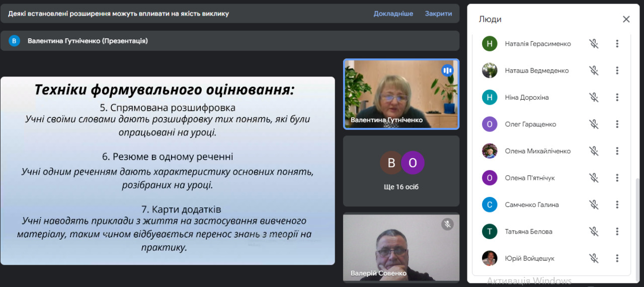This screenshot has height=287, width=644.
Task: Select participant name Олена Михайліченко
Action: pos(538,151)
